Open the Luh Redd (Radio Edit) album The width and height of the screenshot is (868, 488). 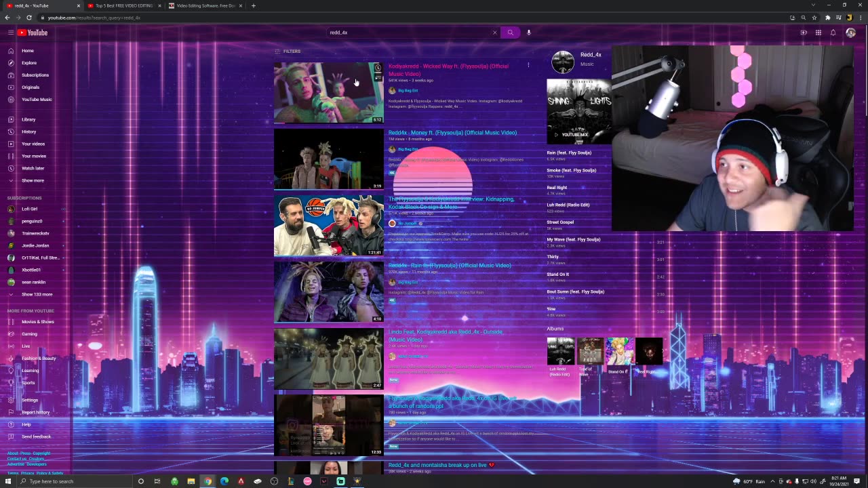[560, 357]
